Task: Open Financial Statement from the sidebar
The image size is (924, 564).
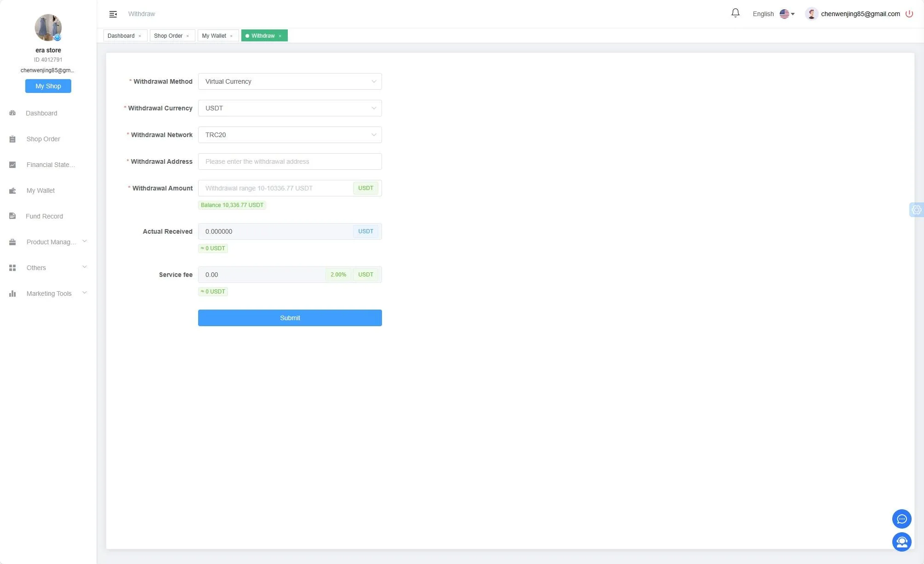Action: pyautogui.click(x=12, y=165)
